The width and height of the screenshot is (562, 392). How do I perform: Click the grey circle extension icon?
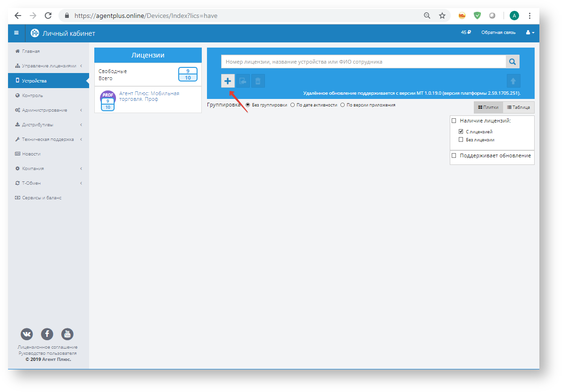492,16
